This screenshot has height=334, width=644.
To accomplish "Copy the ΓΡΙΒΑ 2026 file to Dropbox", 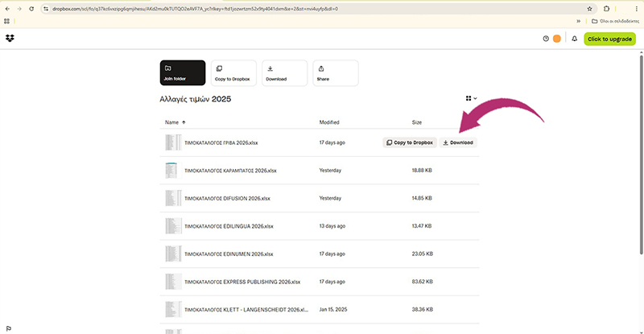I will coord(409,142).
